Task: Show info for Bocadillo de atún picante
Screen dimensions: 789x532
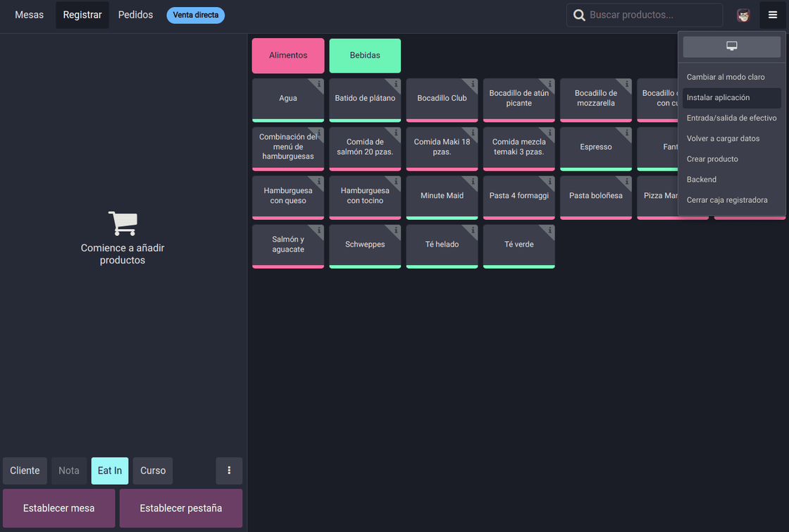Action: (550, 84)
